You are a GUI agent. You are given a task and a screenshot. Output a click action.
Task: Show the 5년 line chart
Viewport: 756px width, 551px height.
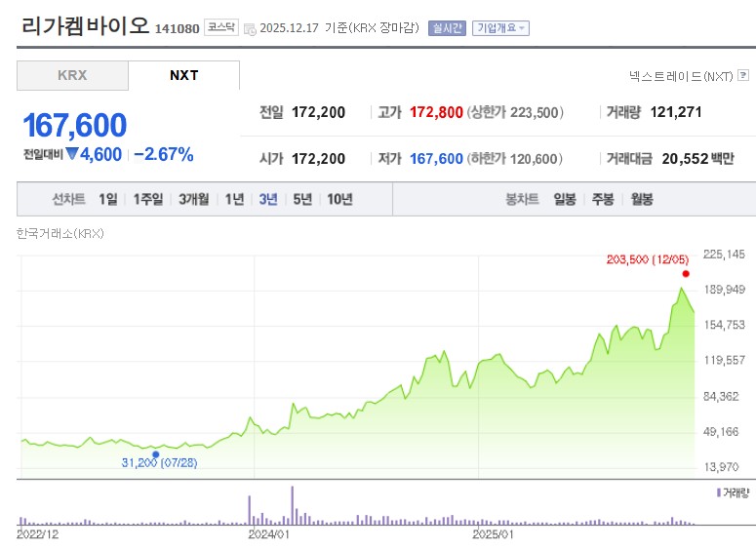point(302,199)
